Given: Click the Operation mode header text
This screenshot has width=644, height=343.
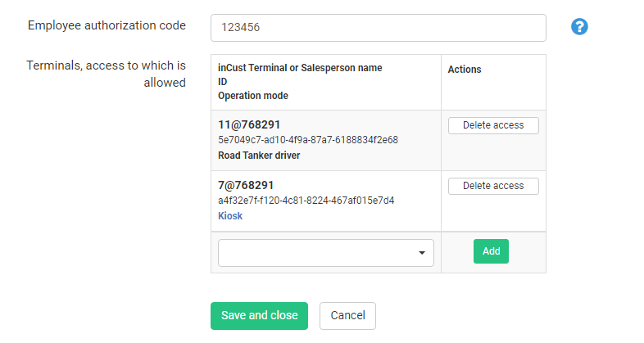Looking at the screenshot, I should point(252,96).
